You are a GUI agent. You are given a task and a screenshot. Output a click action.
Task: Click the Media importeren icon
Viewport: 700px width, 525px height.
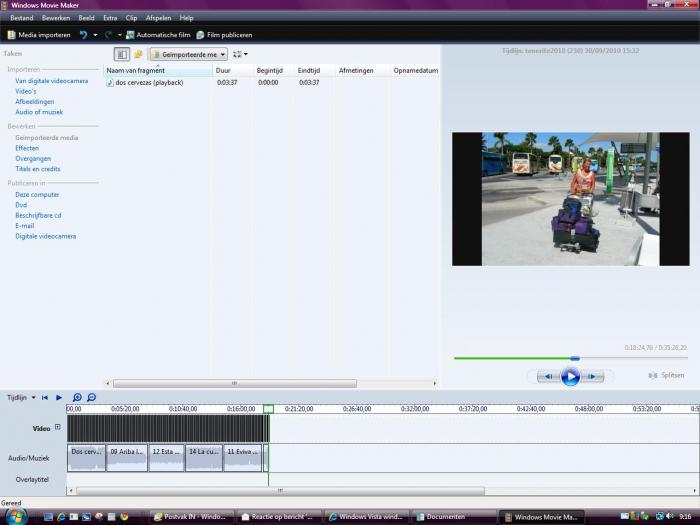click(x=12, y=35)
